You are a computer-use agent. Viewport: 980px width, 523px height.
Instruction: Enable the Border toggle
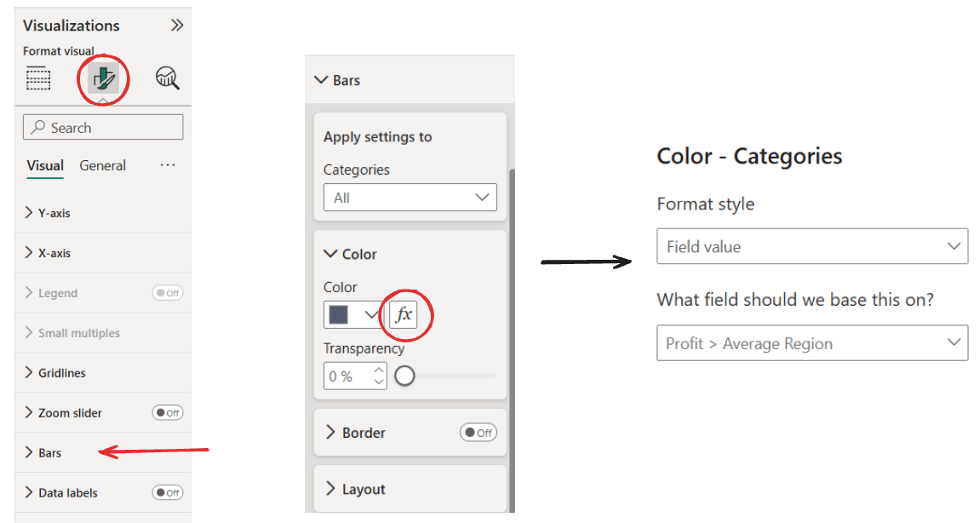tap(478, 433)
